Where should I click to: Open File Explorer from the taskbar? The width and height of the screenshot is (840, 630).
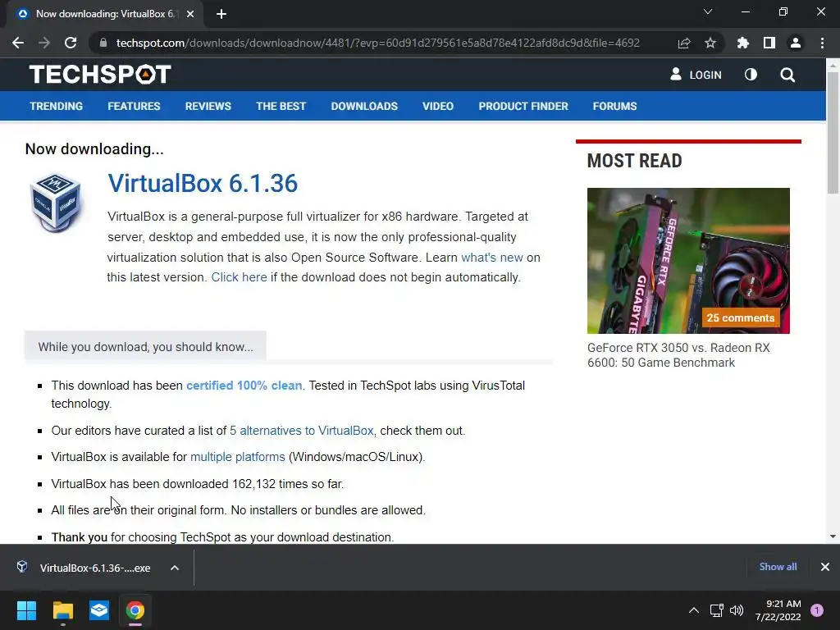click(x=62, y=610)
